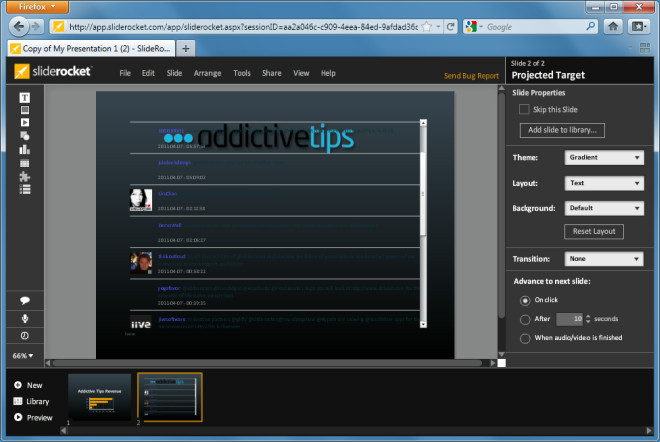Click Add slide to library button
The height and width of the screenshot is (442, 660).
562,130
